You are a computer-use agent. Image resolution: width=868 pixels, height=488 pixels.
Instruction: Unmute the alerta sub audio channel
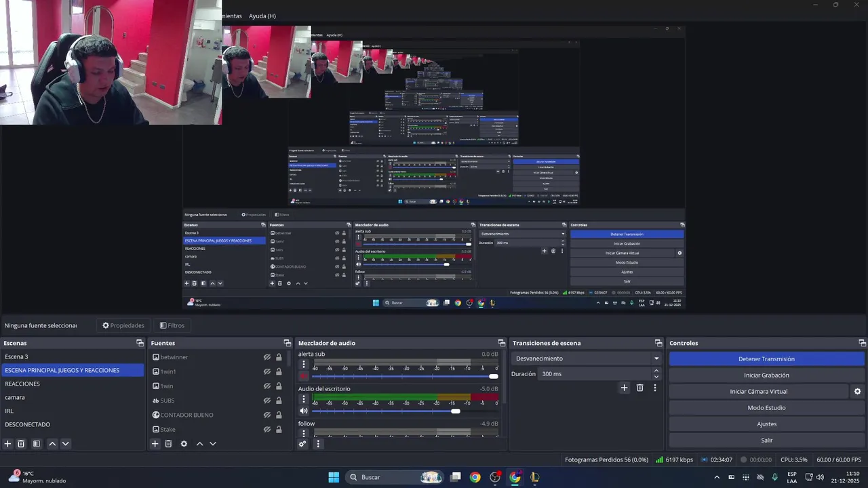tap(304, 376)
